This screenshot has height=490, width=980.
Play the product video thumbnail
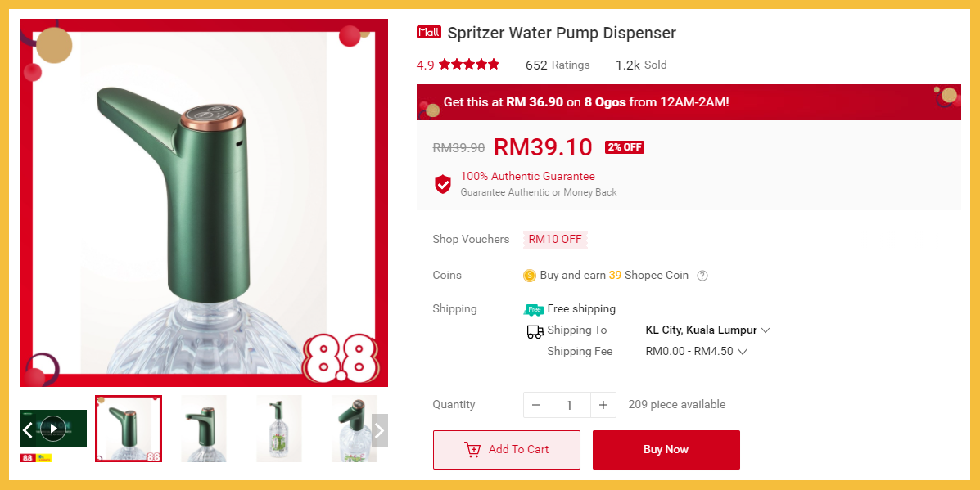(53, 428)
